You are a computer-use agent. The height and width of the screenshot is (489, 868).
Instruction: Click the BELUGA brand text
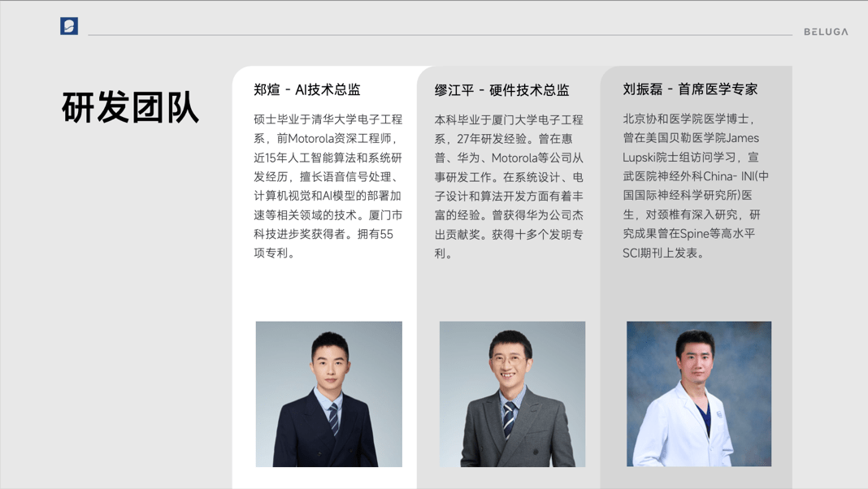[x=826, y=32]
